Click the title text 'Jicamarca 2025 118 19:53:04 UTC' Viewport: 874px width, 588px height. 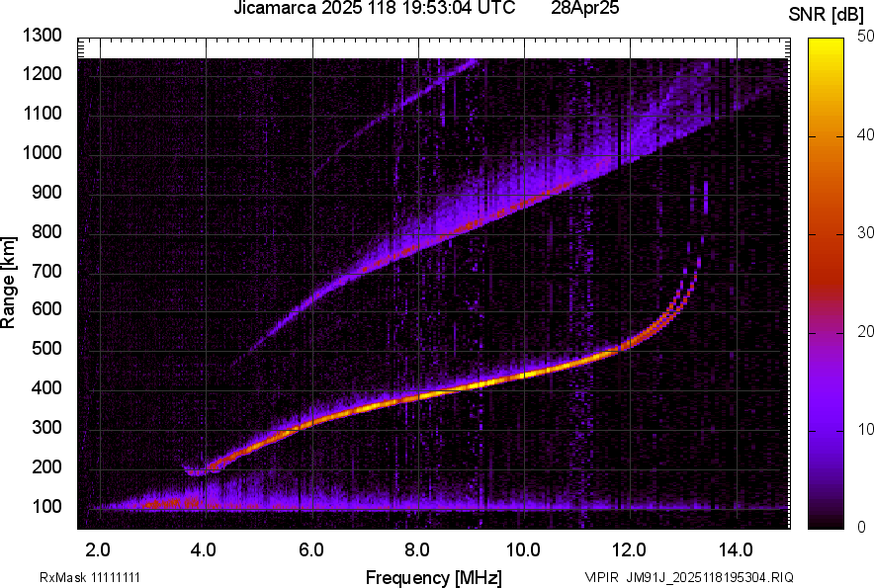[374, 8]
